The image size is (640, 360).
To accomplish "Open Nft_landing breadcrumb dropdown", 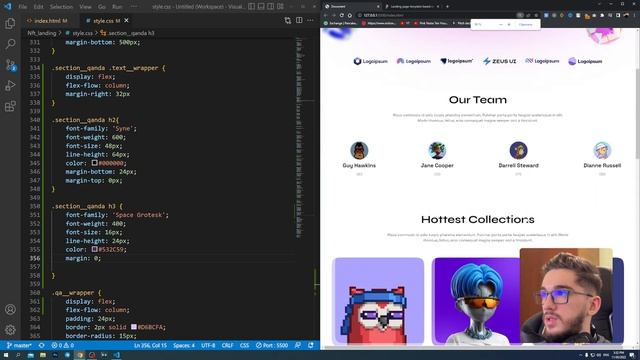I will tap(42, 33).
